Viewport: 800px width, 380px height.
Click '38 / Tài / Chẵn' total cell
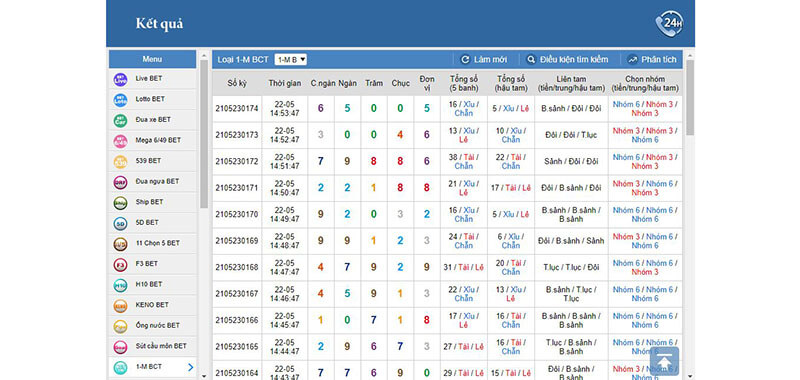[x=464, y=162]
